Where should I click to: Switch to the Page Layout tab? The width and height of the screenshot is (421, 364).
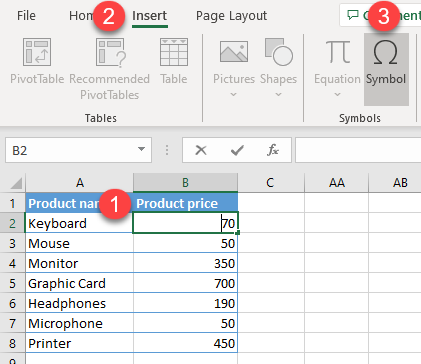[231, 16]
